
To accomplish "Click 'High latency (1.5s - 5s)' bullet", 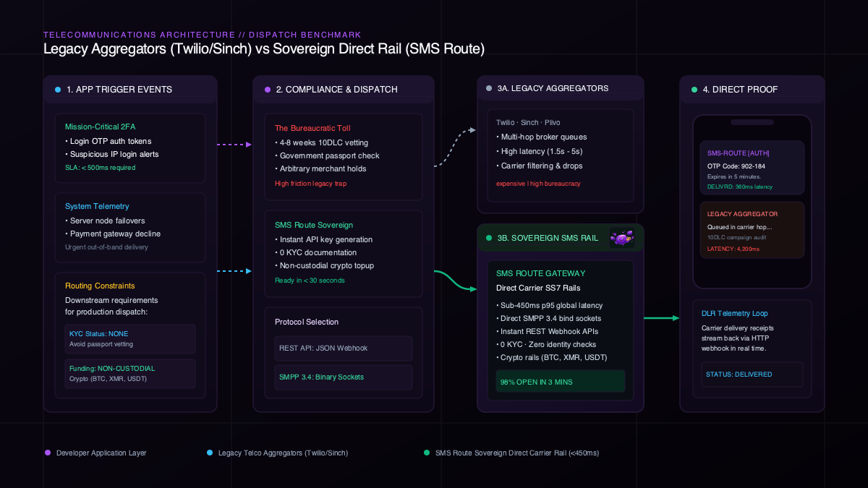I will click(540, 151).
